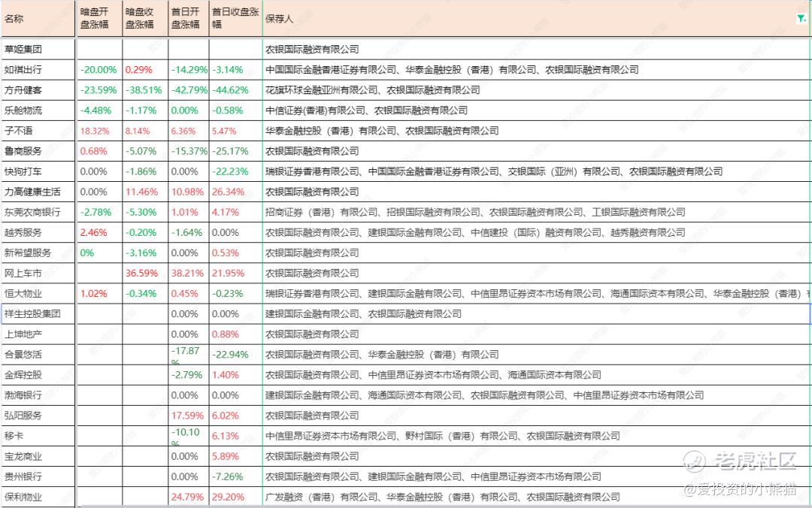Select the 暗盘开盘涨幅 column header

99,19
